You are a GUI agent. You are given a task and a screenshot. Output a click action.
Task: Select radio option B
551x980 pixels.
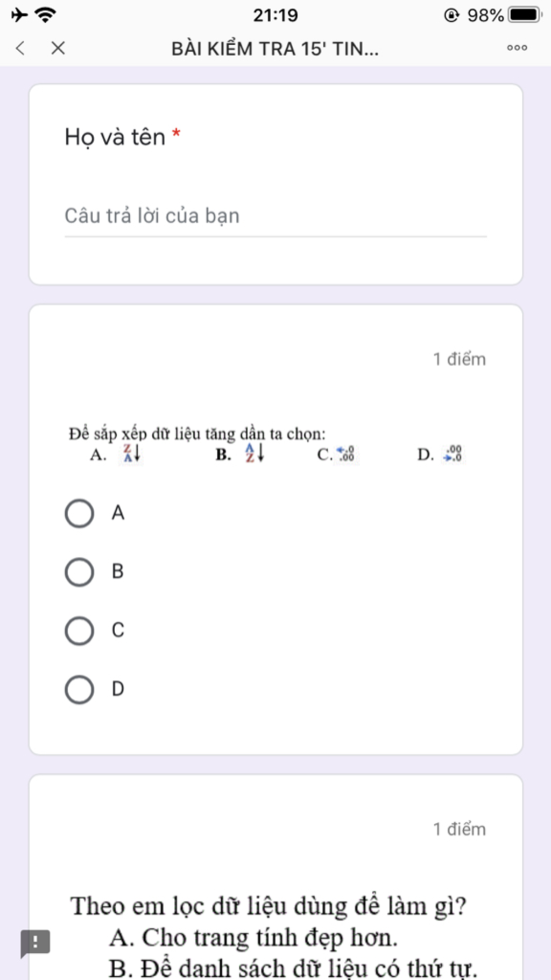point(80,572)
